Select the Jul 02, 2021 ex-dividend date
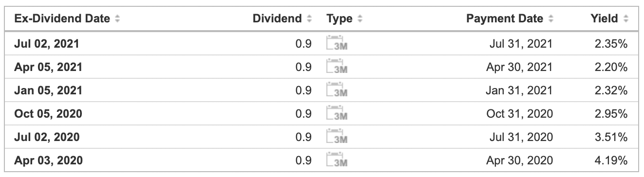 [x=47, y=44]
